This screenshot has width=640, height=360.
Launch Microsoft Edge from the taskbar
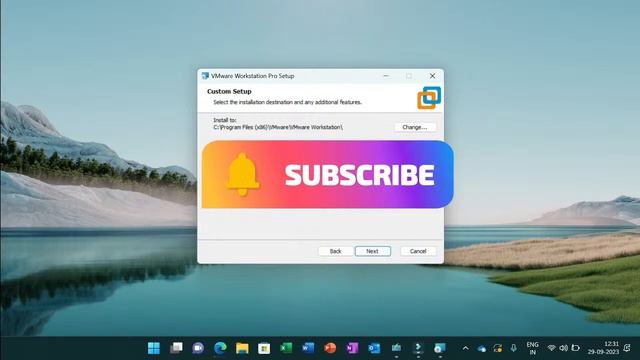pyautogui.click(x=220, y=348)
